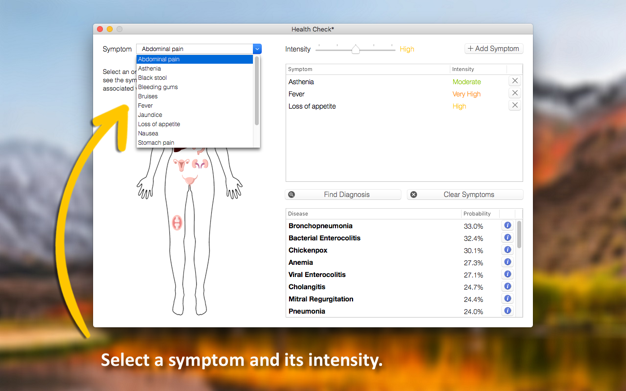Select the kidneys on body diagram
626x391 pixels.
click(x=200, y=164)
